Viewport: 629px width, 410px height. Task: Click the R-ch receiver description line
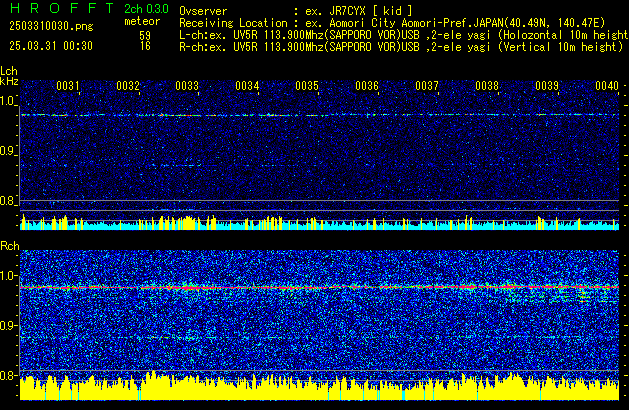pyautogui.click(x=401, y=47)
